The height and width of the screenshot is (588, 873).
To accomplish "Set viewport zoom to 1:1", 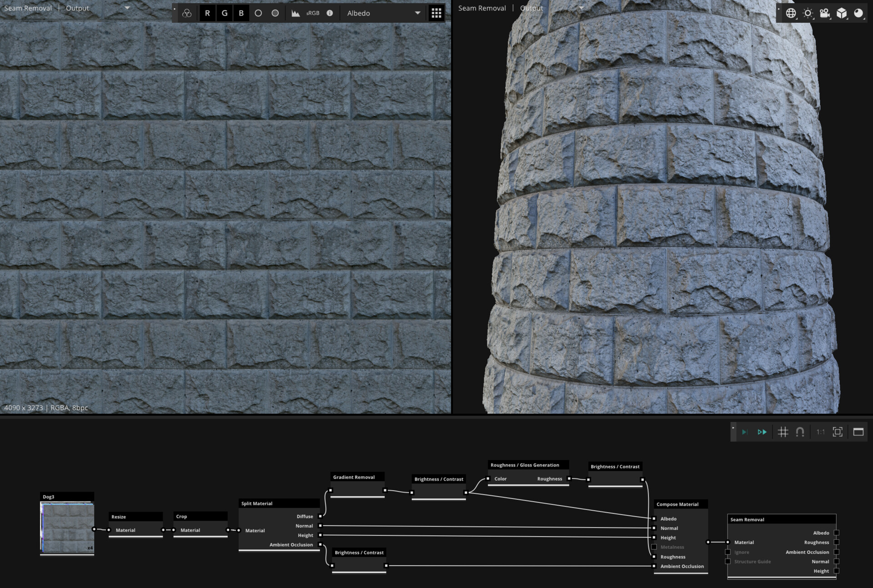I will coord(820,432).
